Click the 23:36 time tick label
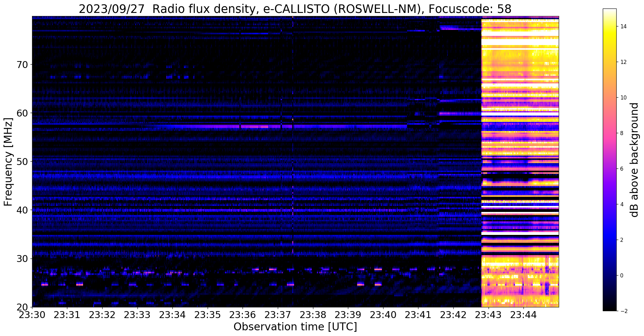 [x=243, y=315]
